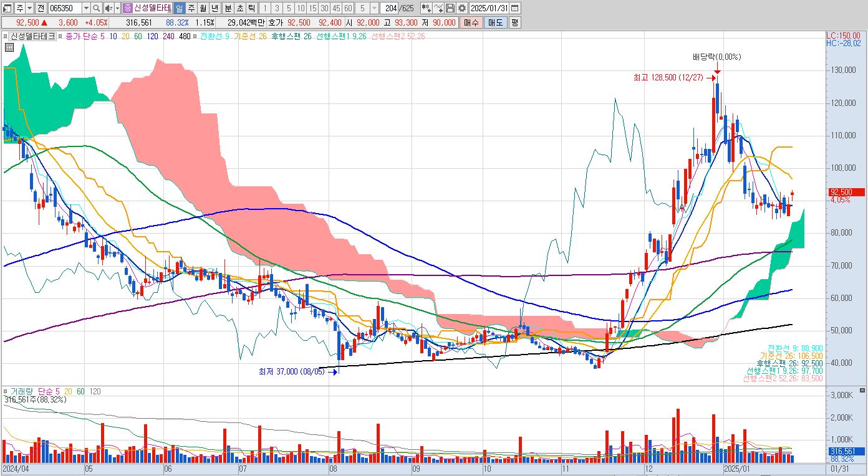
Task: Select the 초 second period
Action: [x=240, y=8]
